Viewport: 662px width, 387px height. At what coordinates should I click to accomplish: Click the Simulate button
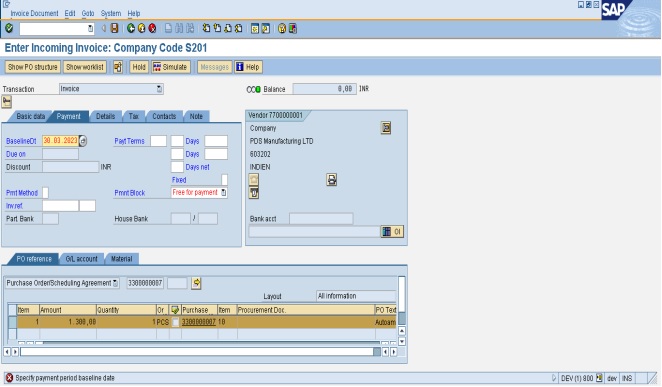point(171,67)
